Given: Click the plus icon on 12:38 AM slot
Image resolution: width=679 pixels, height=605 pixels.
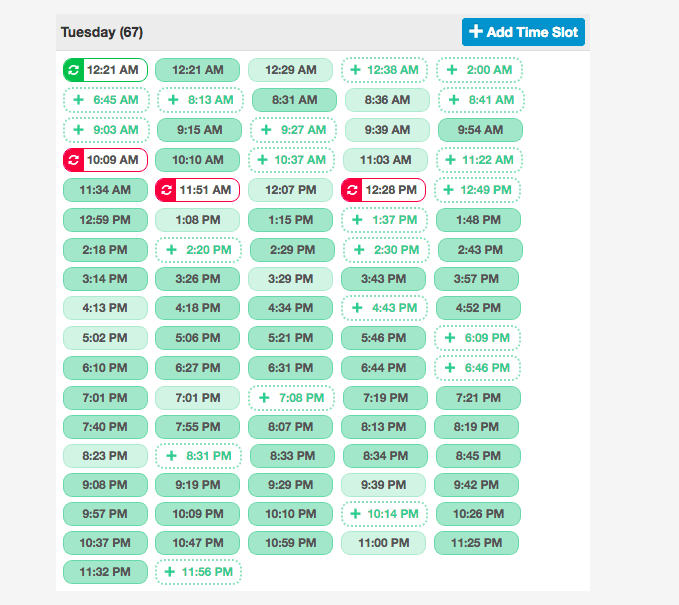Looking at the screenshot, I should [x=356, y=70].
